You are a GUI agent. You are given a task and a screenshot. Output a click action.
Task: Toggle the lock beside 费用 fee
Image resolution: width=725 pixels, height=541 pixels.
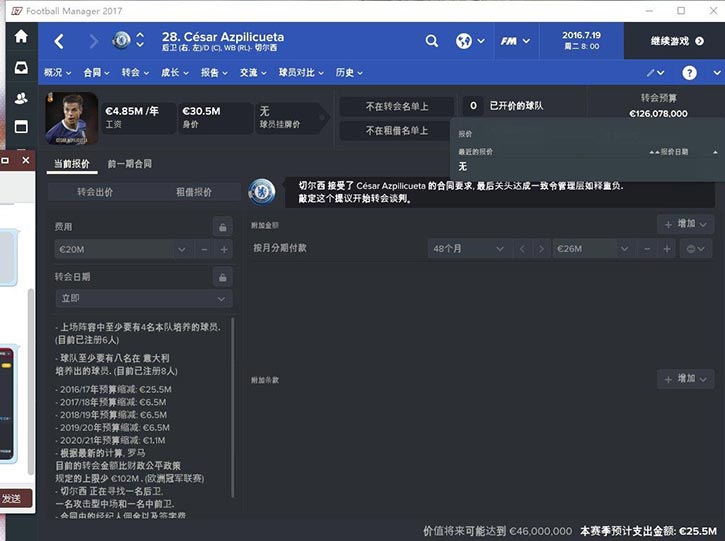pyautogui.click(x=222, y=227)
